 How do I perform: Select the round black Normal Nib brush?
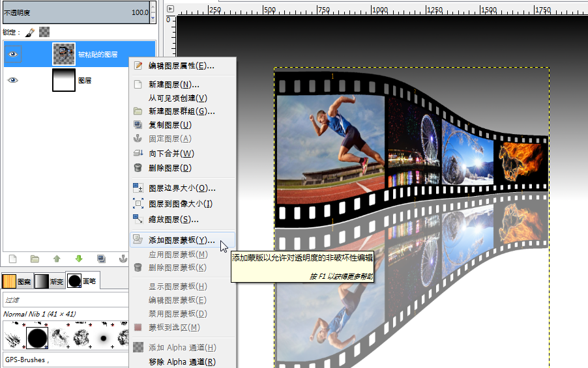(37, 338)
